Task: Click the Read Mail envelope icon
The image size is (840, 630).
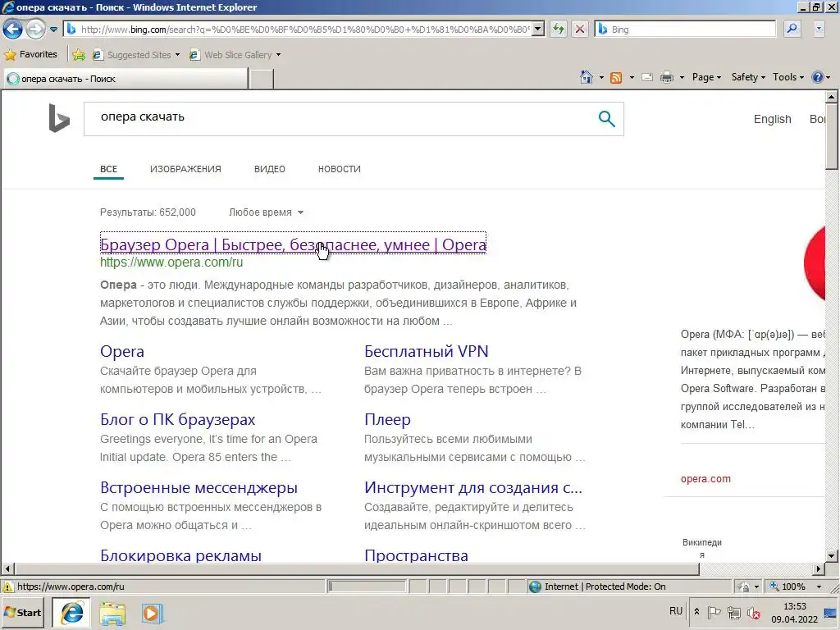Action: [647, 78]
